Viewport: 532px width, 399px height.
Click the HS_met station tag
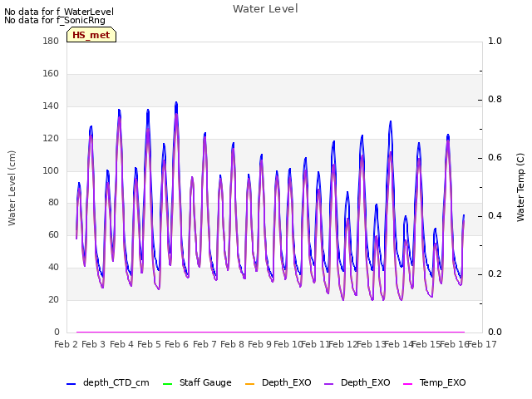coord(91,35)
